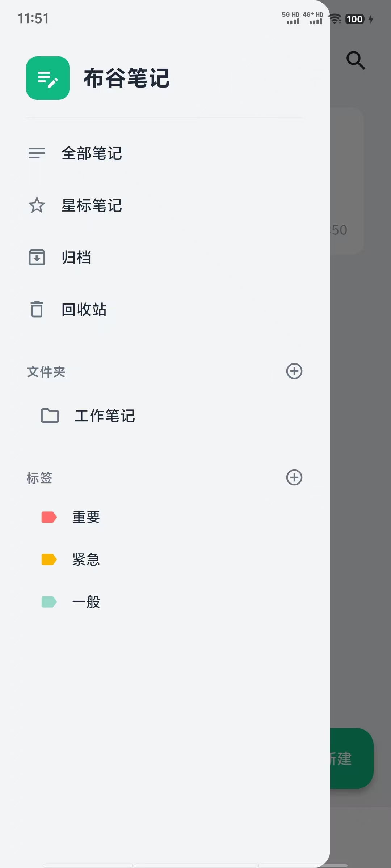The width and height of the screenshot is (391, 868).
Task: Click the star icon beside 星标笔记
Action: pyautogui.click(x=37, y=205)
